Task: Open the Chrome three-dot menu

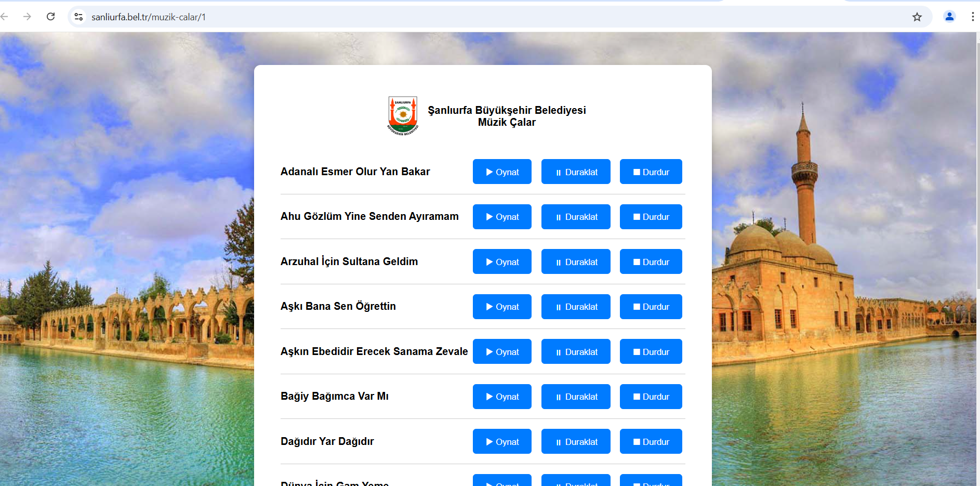Action: pyautogui.click(x=972, y=17)
